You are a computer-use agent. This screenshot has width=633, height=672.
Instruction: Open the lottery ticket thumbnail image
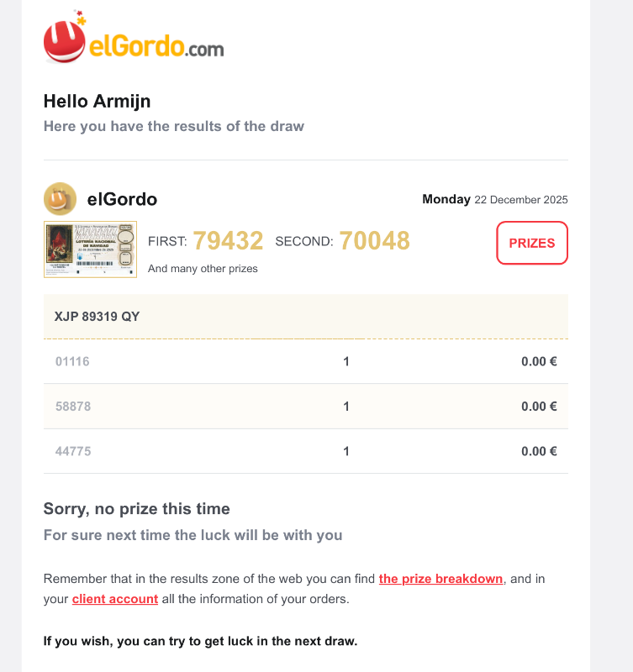pos(90,249)
